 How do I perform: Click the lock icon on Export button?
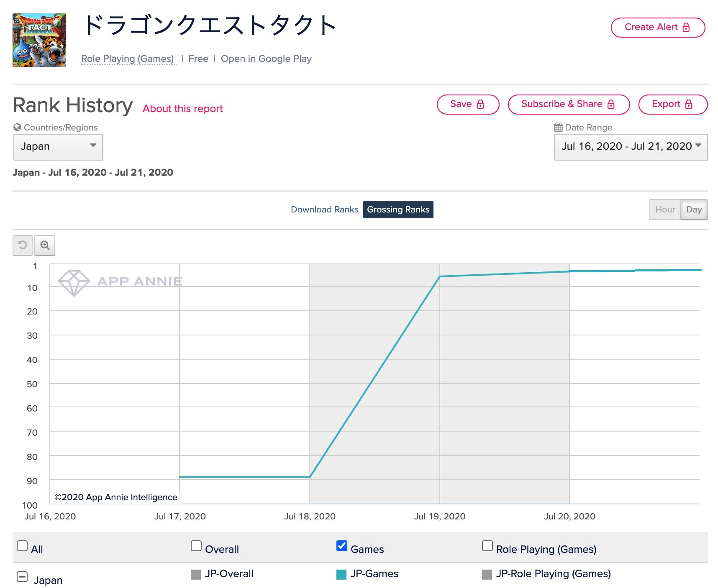click(689, 104)
